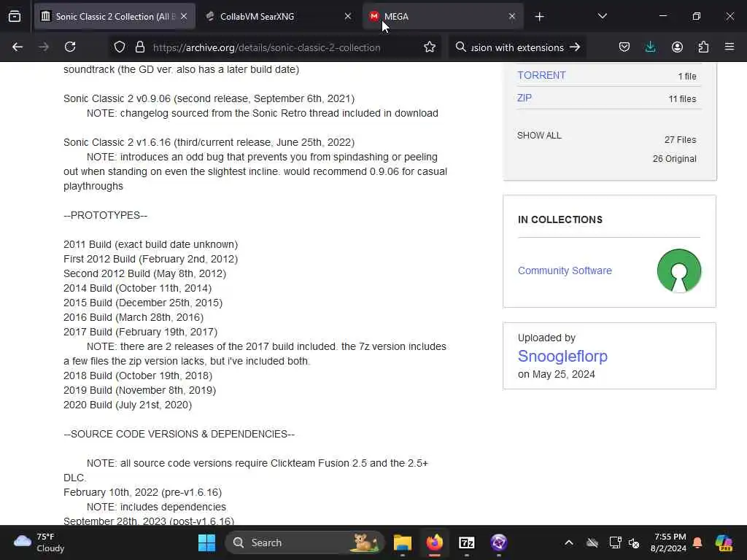
Task: Open a new tab with plus button
Action: 539,17
